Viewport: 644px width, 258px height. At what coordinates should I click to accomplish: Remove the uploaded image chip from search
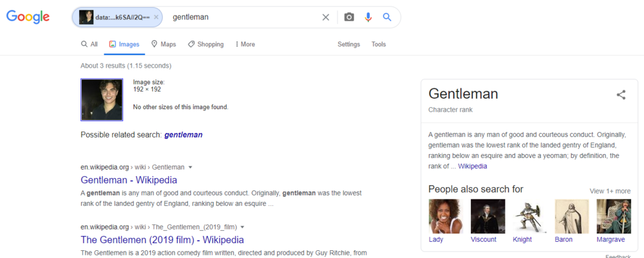click(x=156, y=17)
